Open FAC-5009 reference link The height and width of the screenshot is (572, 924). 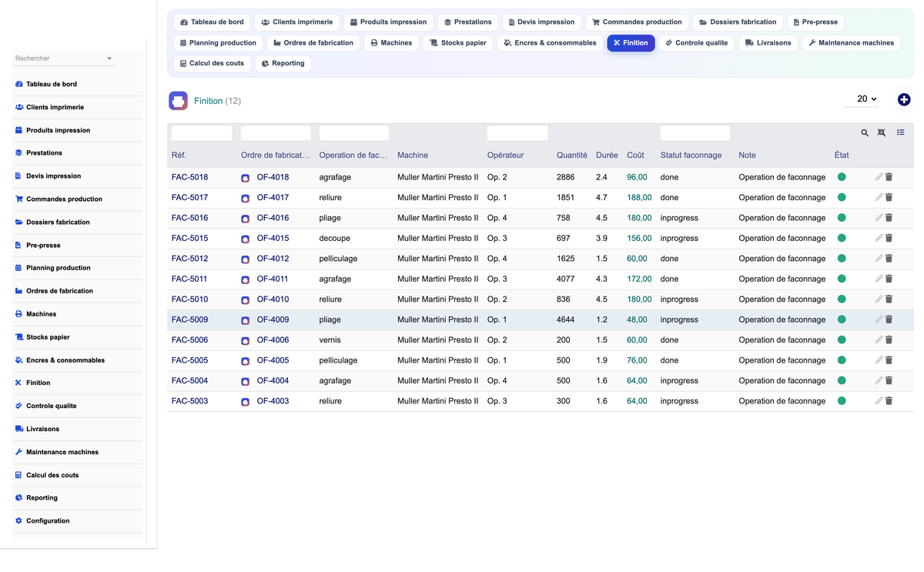[189, 319]
